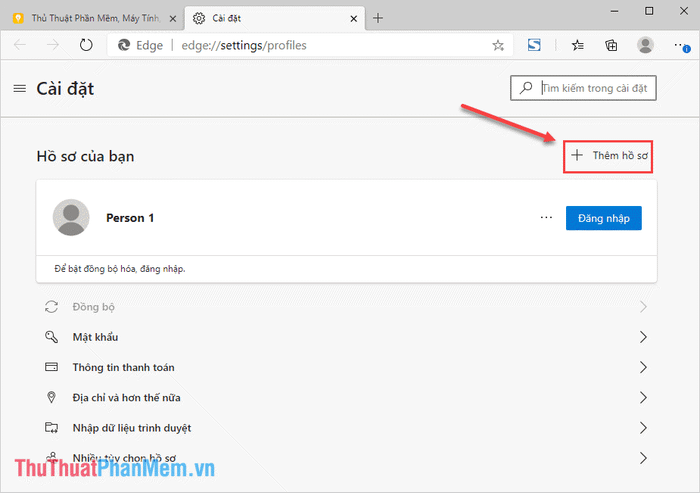Select the Cài đặt browser tab
This screenshot has width=700, height=493.
pyautogui.click(x=274, y=18)
